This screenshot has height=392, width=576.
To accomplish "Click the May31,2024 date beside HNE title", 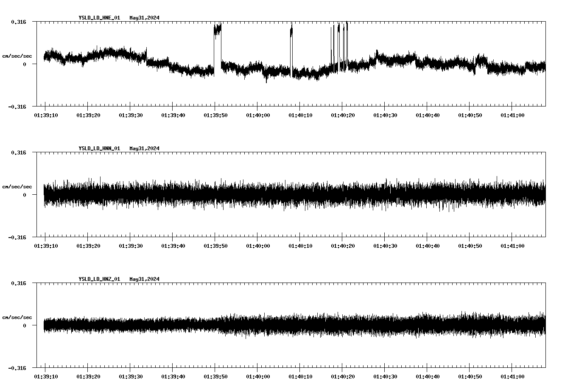I will point(144,18).
